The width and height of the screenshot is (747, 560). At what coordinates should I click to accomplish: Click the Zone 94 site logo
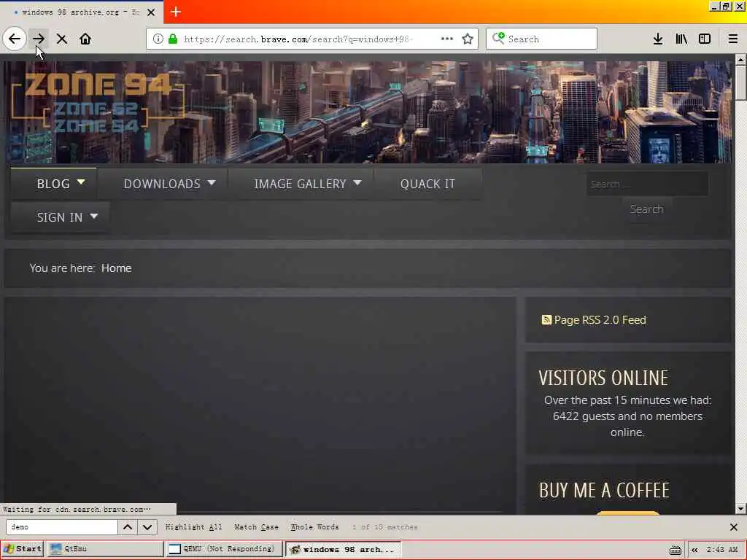point(98,102)
